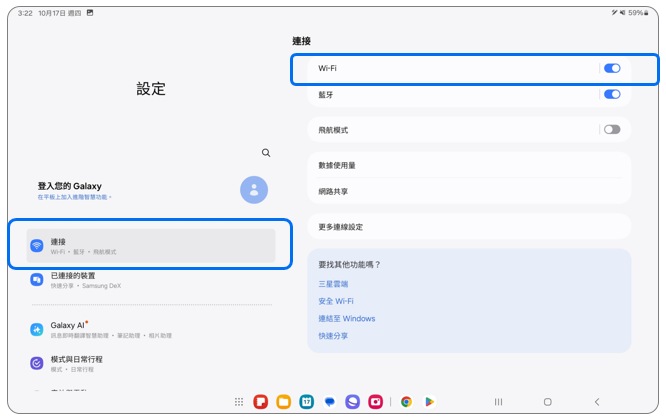Tap the back navigation arrow
Screen dimensions: 666x419
coord(597,402)
